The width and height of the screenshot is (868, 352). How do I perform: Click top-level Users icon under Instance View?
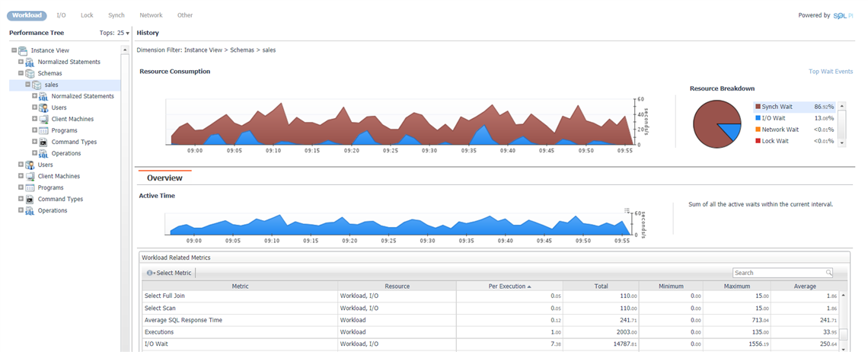click(x=30, y=165)
